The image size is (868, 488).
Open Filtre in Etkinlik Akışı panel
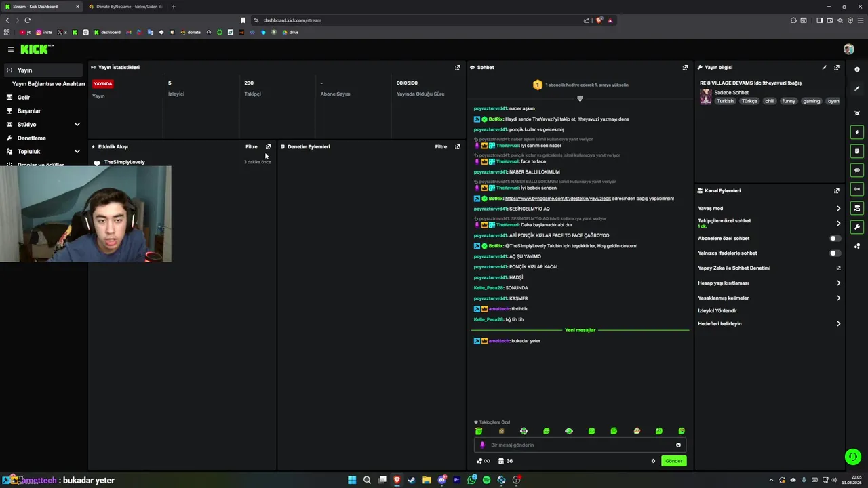click(252, 146)
